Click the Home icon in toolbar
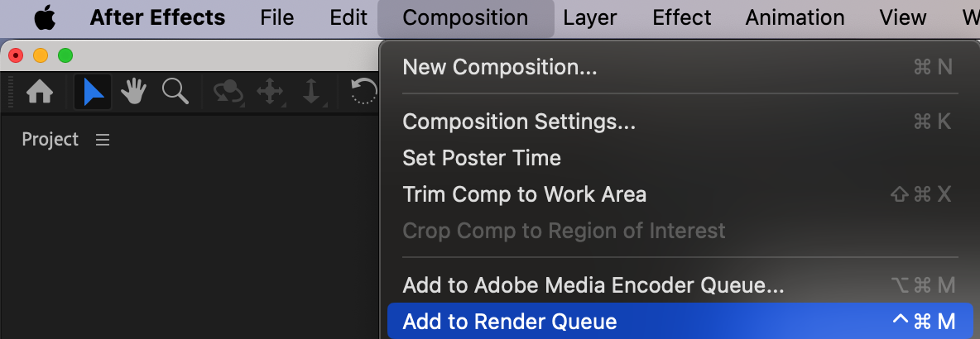The image size is (980, 339). pyautogui.click(x=40, y=92)
